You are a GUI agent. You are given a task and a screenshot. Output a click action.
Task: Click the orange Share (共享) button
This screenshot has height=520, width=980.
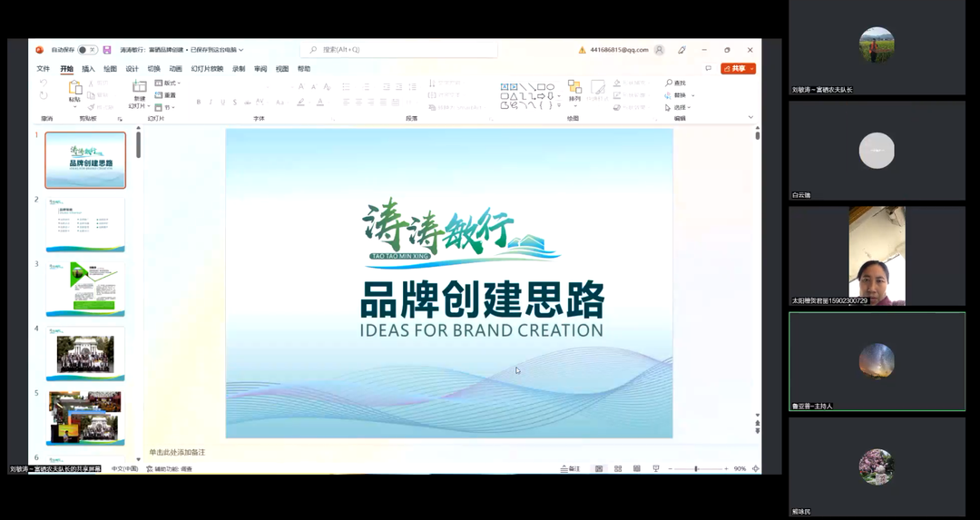point(738,69)
